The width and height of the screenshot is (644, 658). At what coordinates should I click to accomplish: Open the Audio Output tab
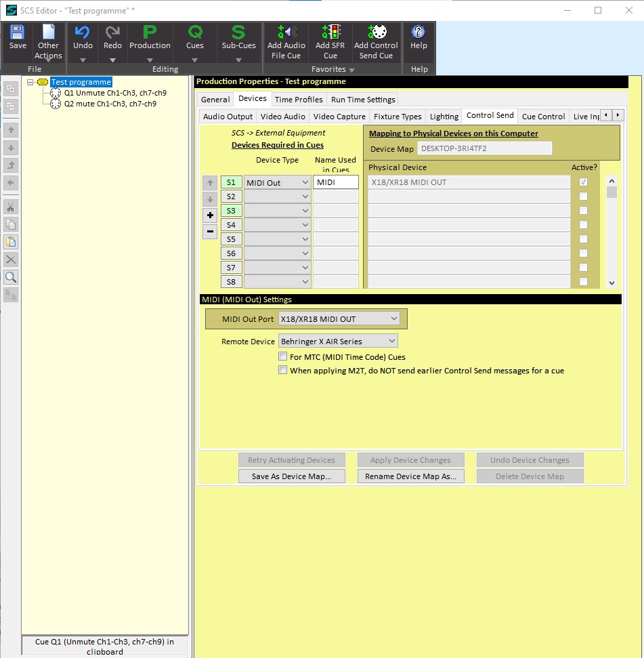[x=228, y=117]
